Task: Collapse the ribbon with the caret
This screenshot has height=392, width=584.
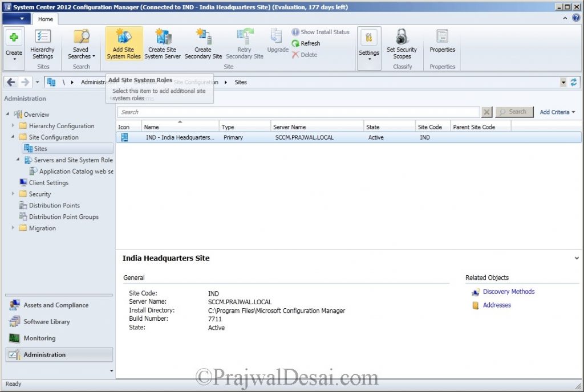Action: click(x=565, y=18)
